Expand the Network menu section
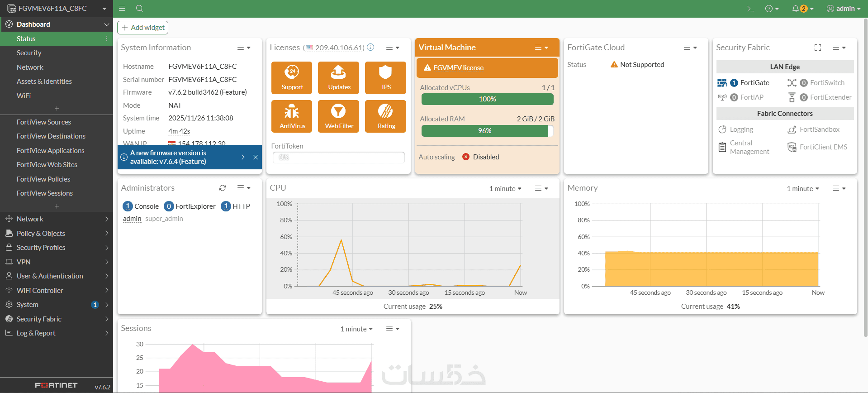This screenshot has height=393, width=868. click(x=57, y=219)
